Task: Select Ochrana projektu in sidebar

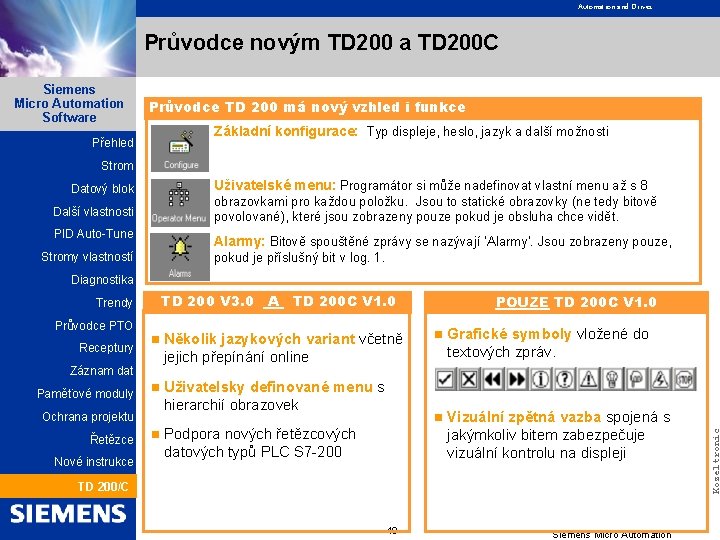Action: [88, 416]
